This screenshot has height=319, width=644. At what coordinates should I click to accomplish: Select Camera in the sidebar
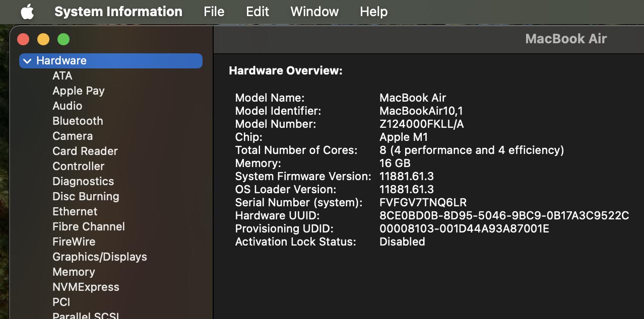[x=73, y=136]
